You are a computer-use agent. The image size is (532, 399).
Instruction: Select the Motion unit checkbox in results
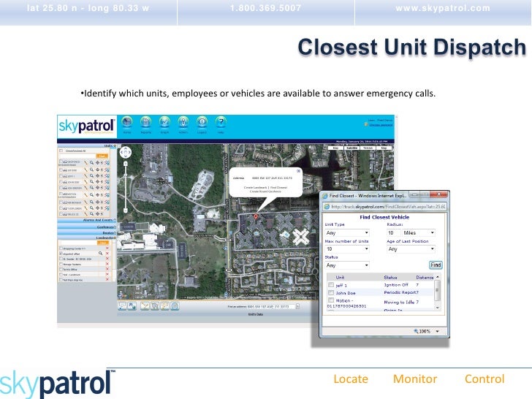[x=331, y=300]
